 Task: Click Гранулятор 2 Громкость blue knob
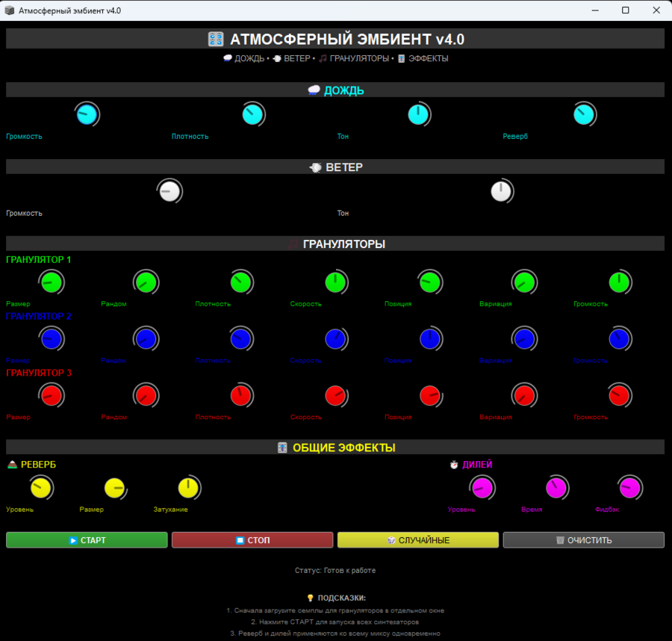[x=619, y=339]
